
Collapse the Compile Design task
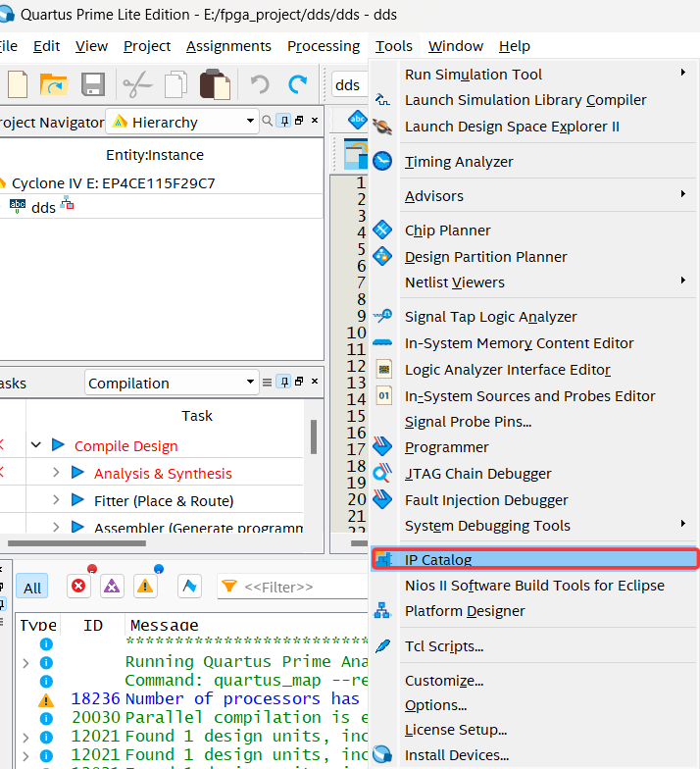pyautogui.click(x=35, y=445)
